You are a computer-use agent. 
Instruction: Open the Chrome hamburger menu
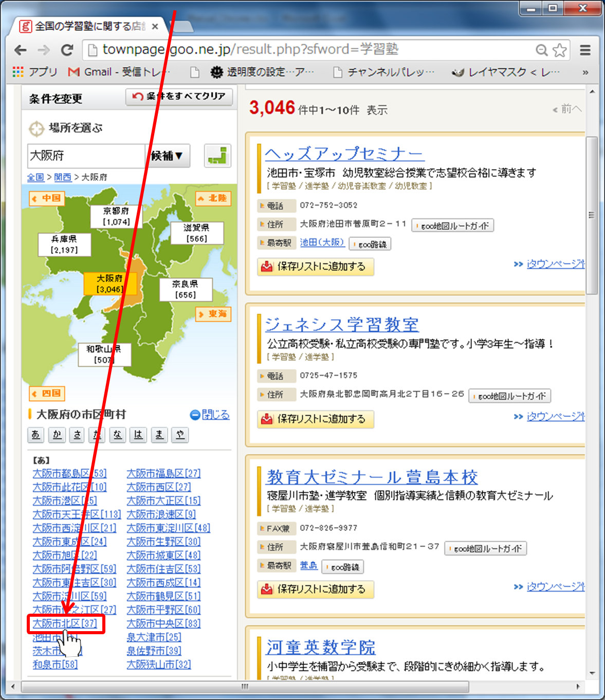tap(585, 50)
